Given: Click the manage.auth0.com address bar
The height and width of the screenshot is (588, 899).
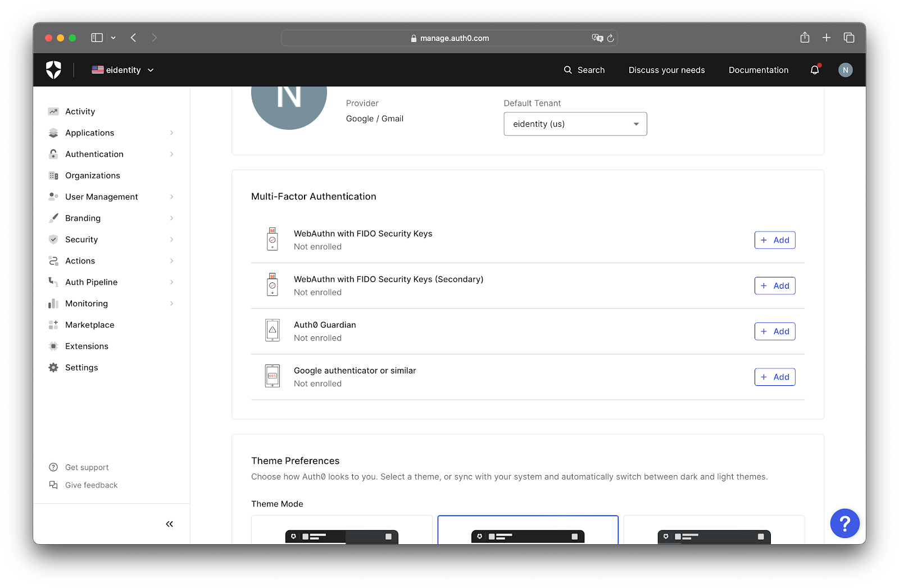Looking at the screenshot, I should coord(449,38).
